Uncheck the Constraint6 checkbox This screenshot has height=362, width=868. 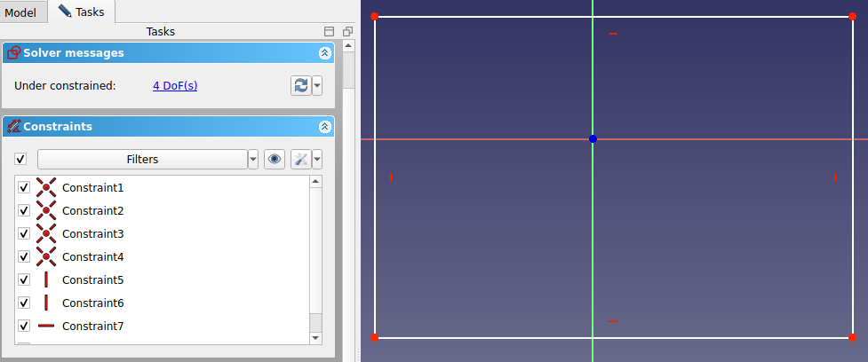24,303
